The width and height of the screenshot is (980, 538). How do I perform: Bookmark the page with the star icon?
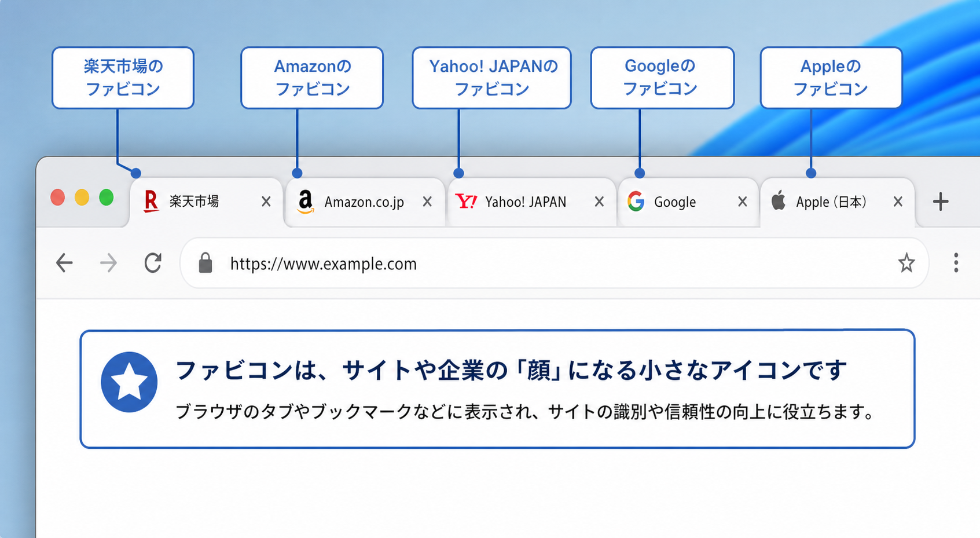tap(906, 263)
